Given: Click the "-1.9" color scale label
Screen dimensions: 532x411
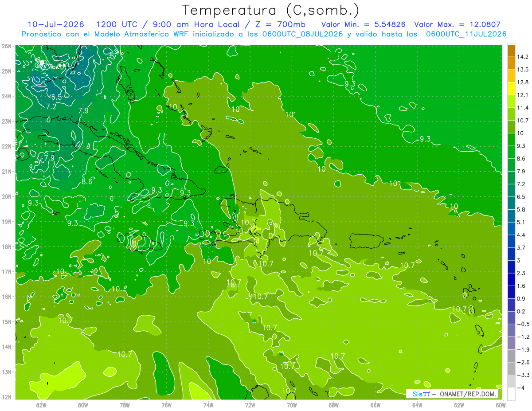Looking at the screenshot, I should coord(523,349).
